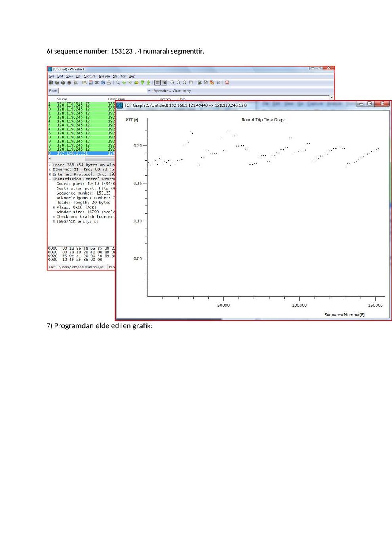Click the zoom in toolbar icon
The width and height of the screenshot is (392, 555).
(173, 83)
